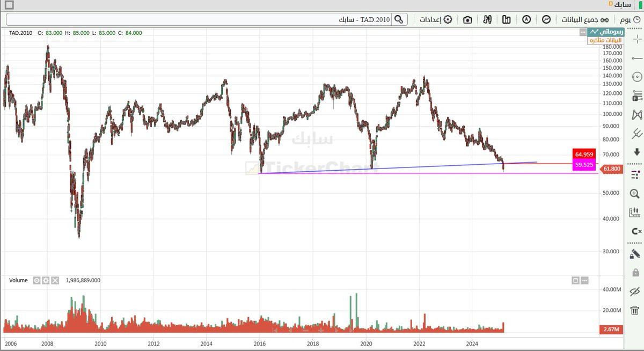Click the 100.000 price axis label
The width and height of the screenshot is (644, 351).
612,114
